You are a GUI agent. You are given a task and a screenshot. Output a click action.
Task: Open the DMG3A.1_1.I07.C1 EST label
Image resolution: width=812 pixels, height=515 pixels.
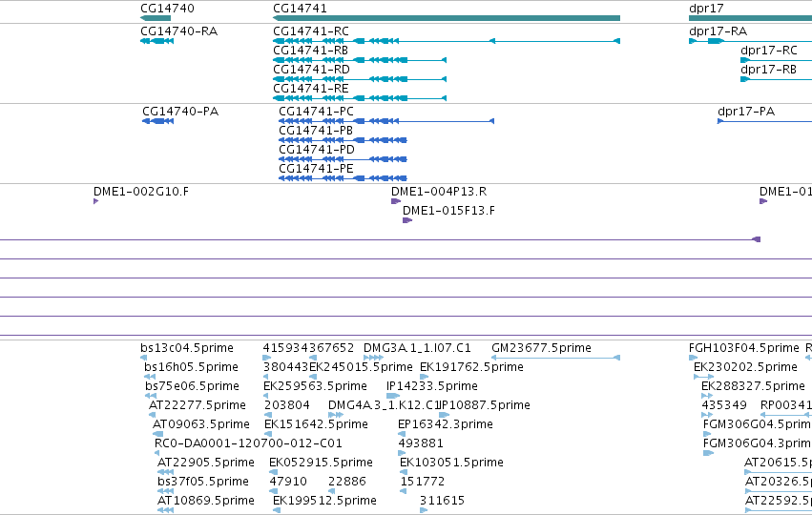click(417, 348)
